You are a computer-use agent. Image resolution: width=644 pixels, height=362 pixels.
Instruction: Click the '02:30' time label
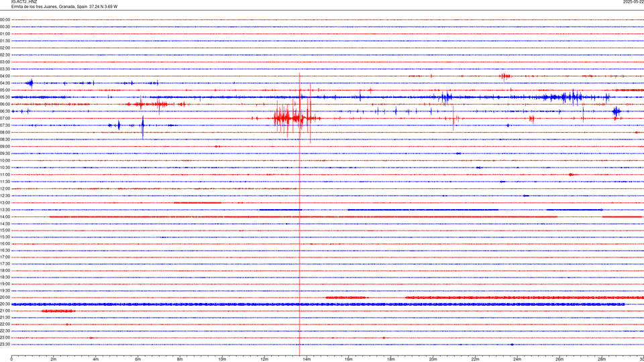5,54
